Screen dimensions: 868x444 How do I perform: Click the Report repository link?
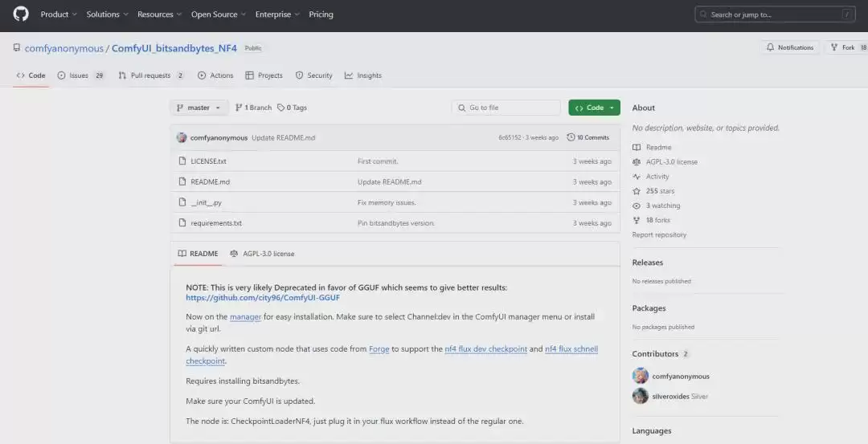click(659, 234)
